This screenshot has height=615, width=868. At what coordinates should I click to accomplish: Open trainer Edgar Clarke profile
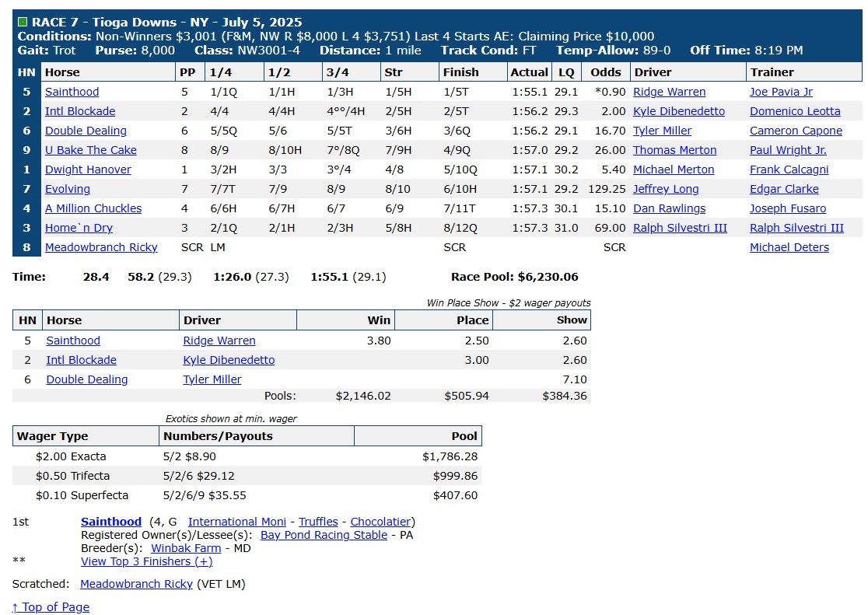tap(785, 189)
